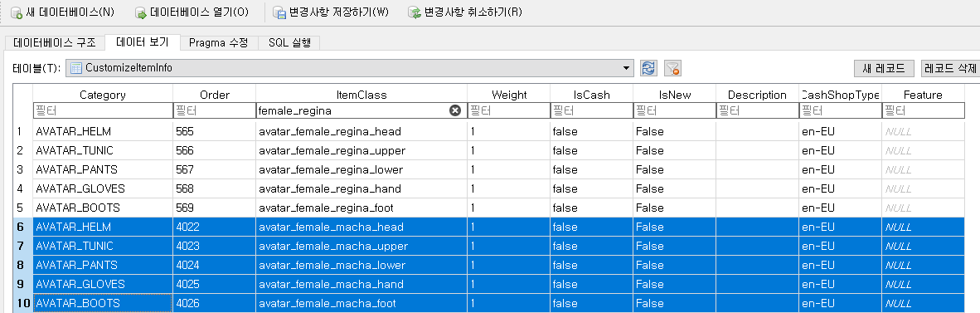The height and width of the screenshot is (313, 980).
Task: Click cell avatar_female_macha_upper
Action: [x=361, y=246]
